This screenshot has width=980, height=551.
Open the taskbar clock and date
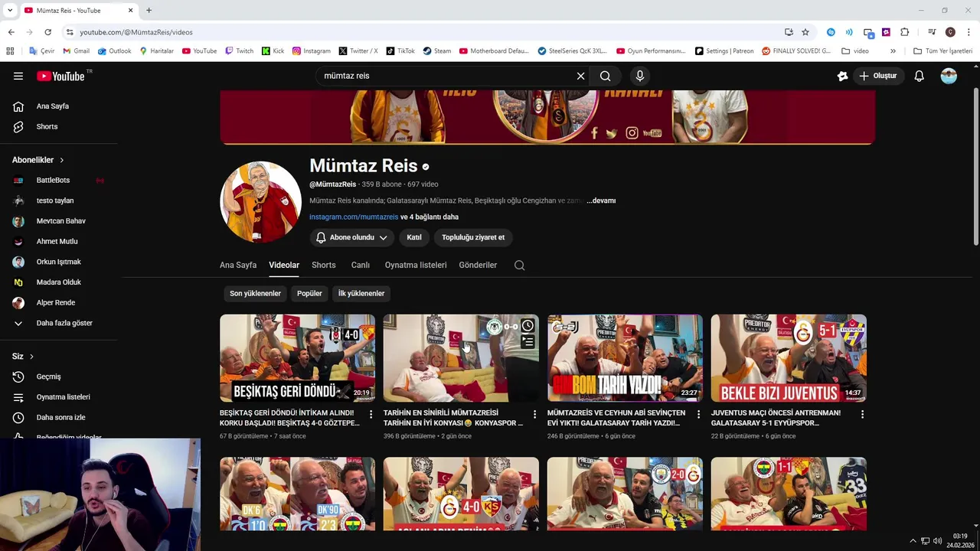click(x=960, y=541)
